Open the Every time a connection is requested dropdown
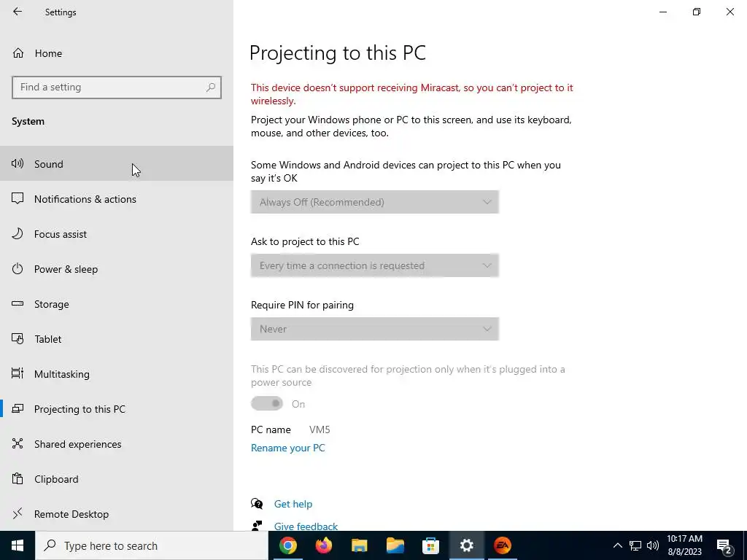 click(x=375, y=265)
